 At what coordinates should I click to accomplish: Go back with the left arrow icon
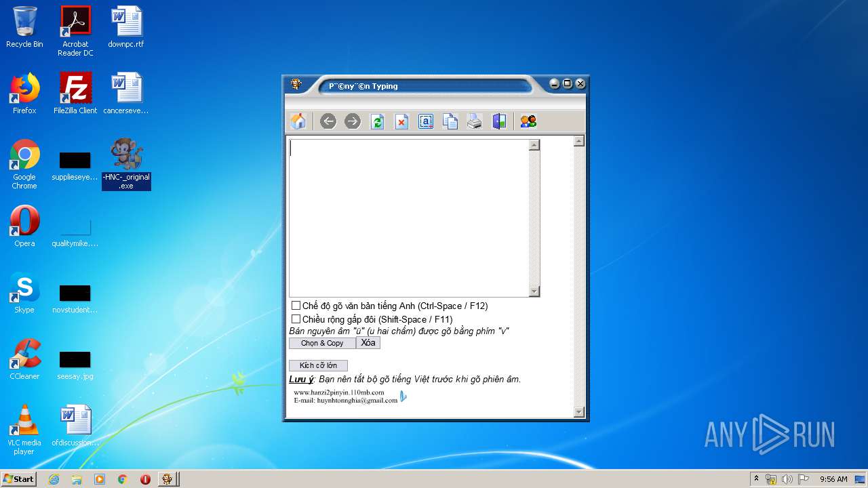[x=328, y=121]
